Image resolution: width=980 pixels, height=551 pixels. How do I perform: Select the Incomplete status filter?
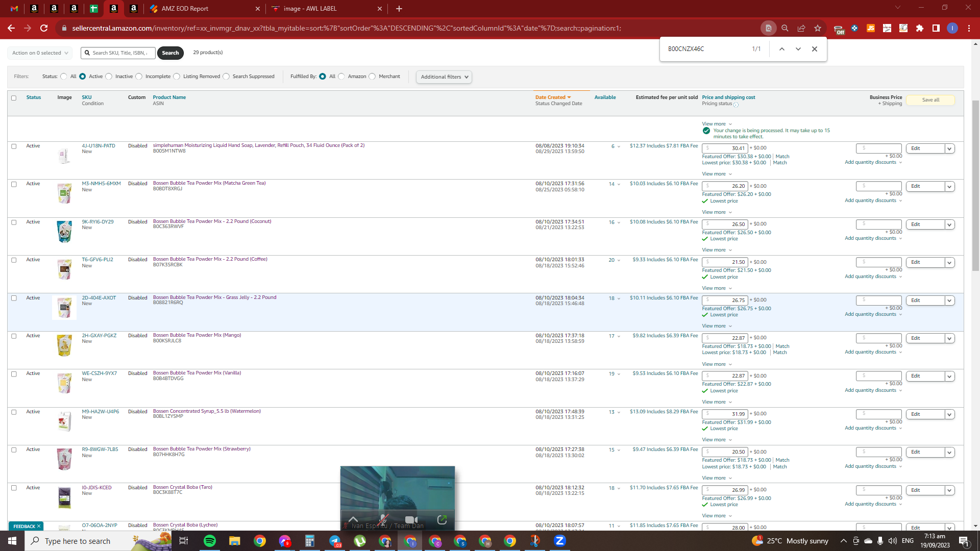point(139,77)
